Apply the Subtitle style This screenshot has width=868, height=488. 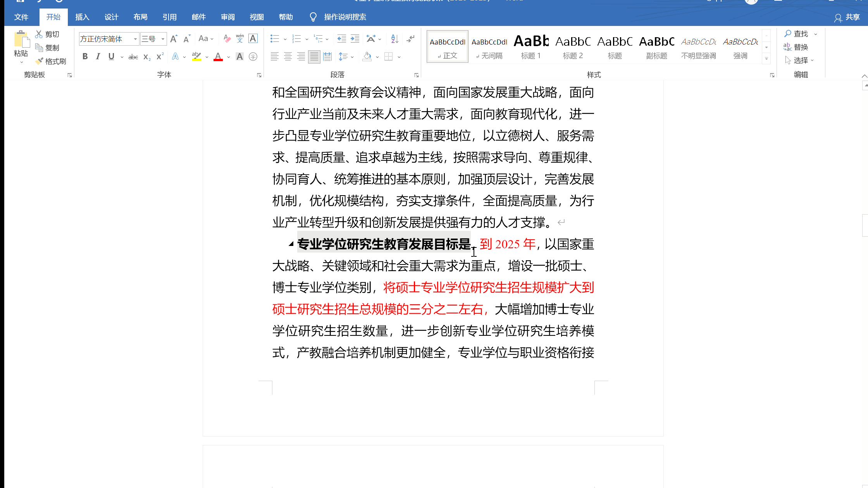pos(656,46)
